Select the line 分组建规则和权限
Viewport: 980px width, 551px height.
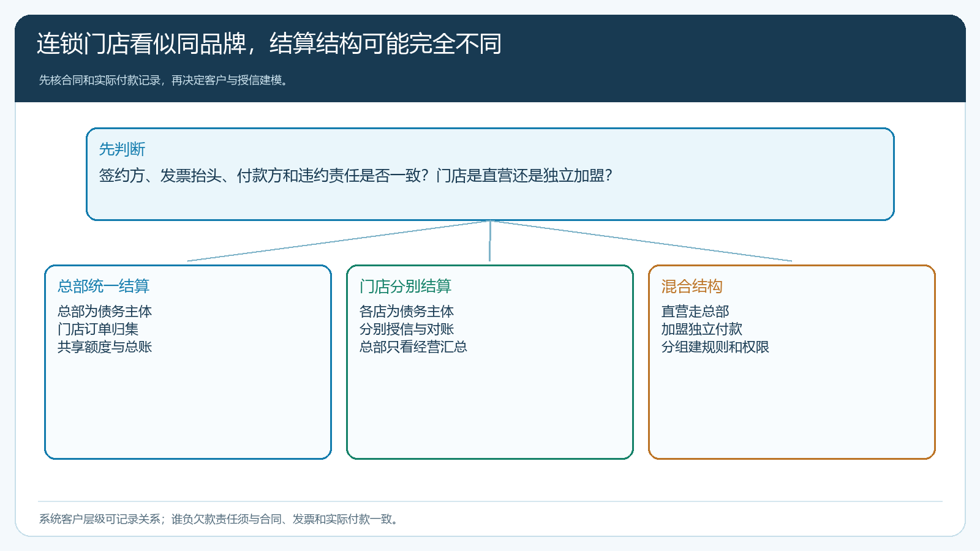click(x=715, y=347)
